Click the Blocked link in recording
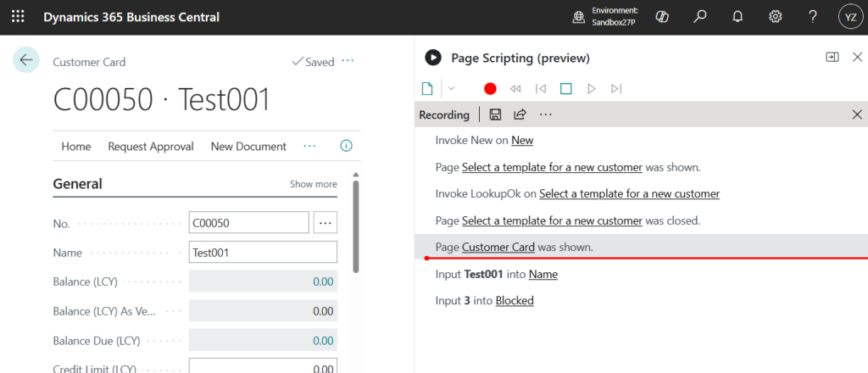The image size is (868, 373). click(x=515, y=300)
